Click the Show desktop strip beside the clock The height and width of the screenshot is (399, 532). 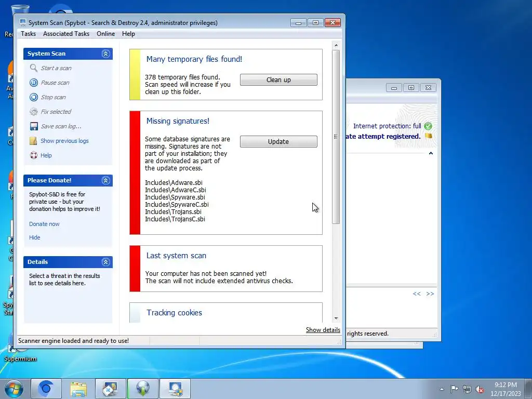(529, 389)
